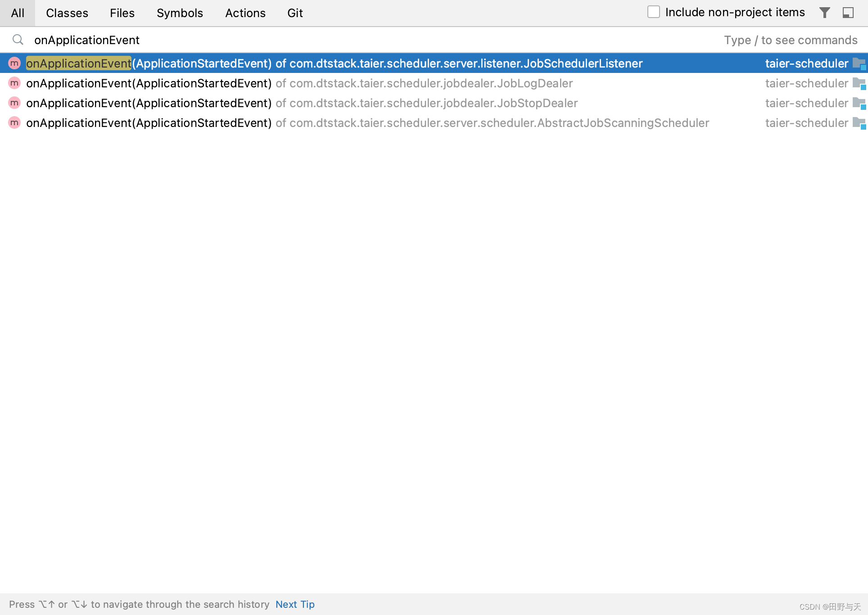The image size is (868, 615).
Task: Click the search magnifier icon
Action: click(18, 40)
